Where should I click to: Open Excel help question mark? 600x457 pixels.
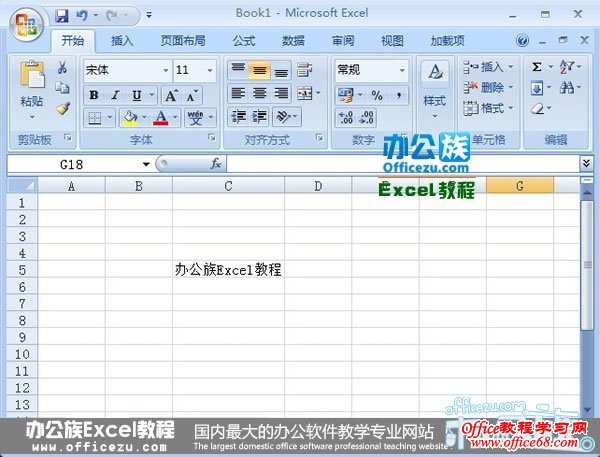[522, 40]
